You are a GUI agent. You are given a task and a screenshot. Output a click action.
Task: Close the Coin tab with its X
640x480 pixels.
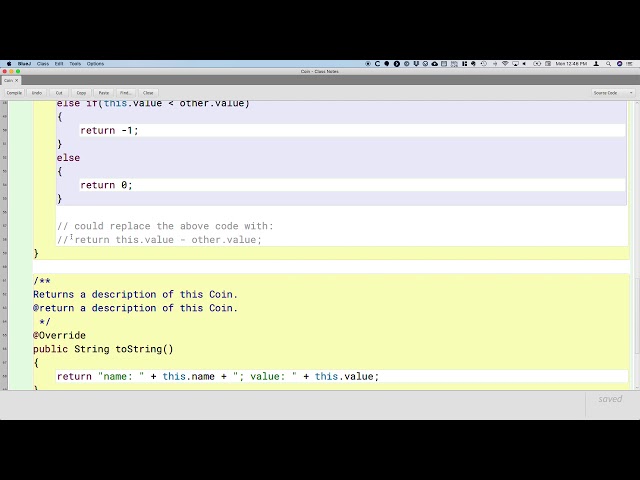click(x=16, y=80)
